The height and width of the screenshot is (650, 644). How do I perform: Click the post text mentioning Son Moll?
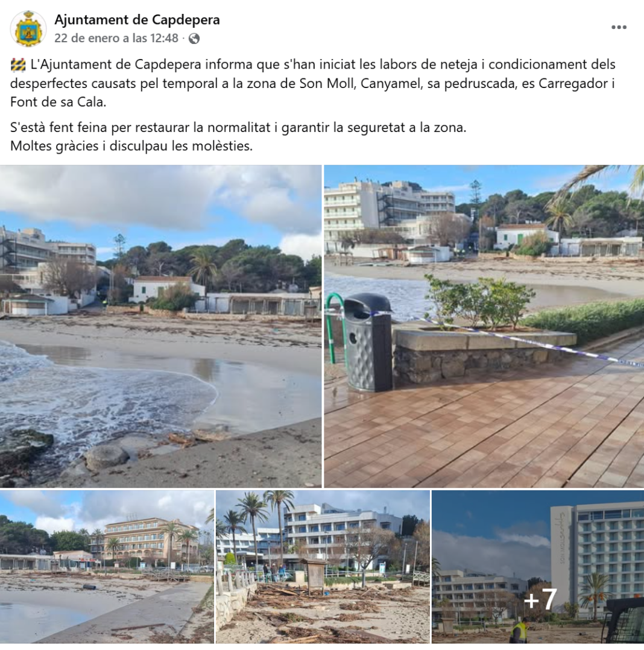pyautogui.click(x=312, y=83)
